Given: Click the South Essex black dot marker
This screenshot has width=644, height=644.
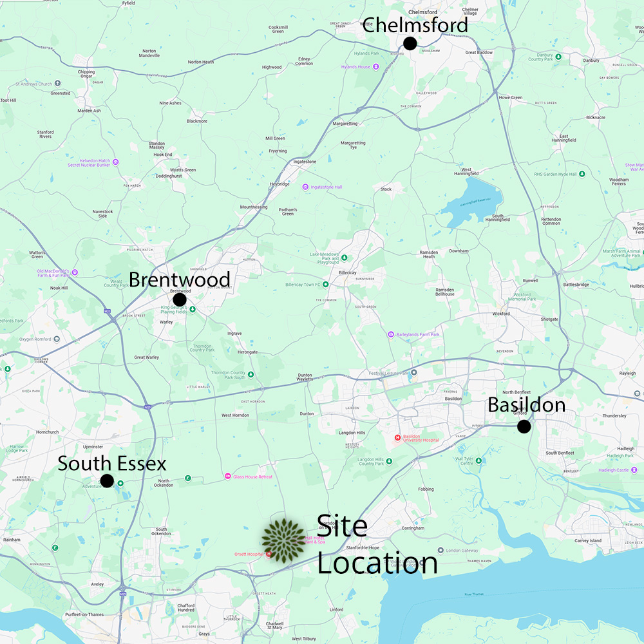Looking at the screenshot, I should click(x=107, y=480).
